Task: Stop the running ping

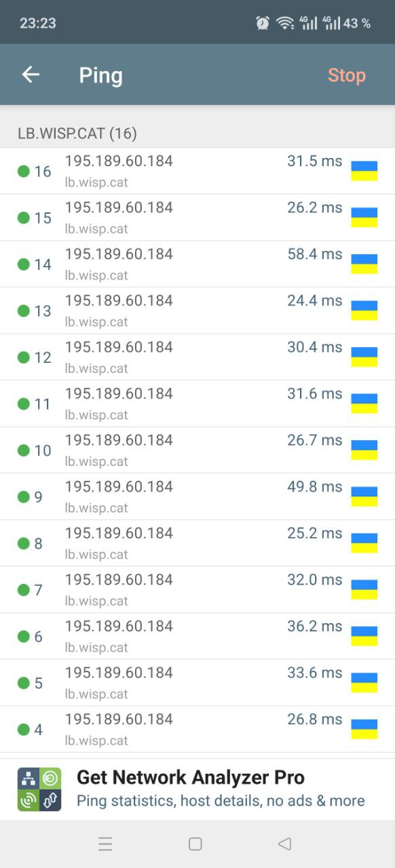Action: point(347,75)
